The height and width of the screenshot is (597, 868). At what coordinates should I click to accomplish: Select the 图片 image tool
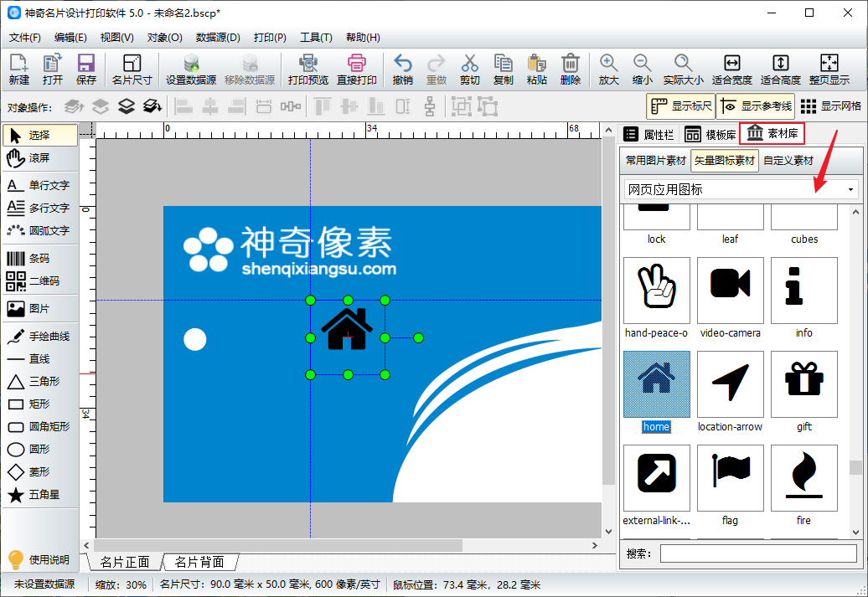click(40, 309)
